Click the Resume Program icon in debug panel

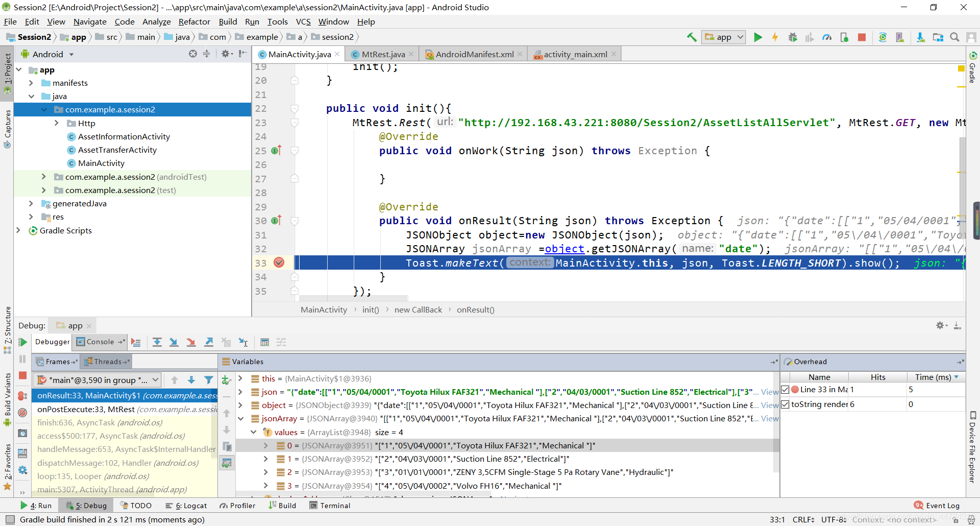22,342
